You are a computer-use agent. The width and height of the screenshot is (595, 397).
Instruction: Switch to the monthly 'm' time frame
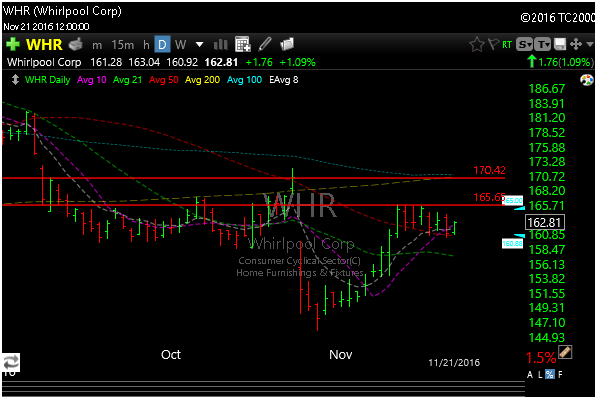tap(97, 45)
